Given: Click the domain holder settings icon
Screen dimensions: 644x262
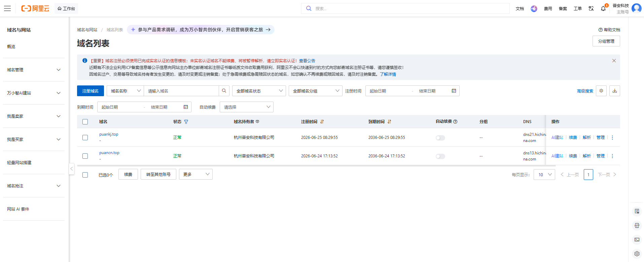Looking at the screenshot, I should point(257,122).
